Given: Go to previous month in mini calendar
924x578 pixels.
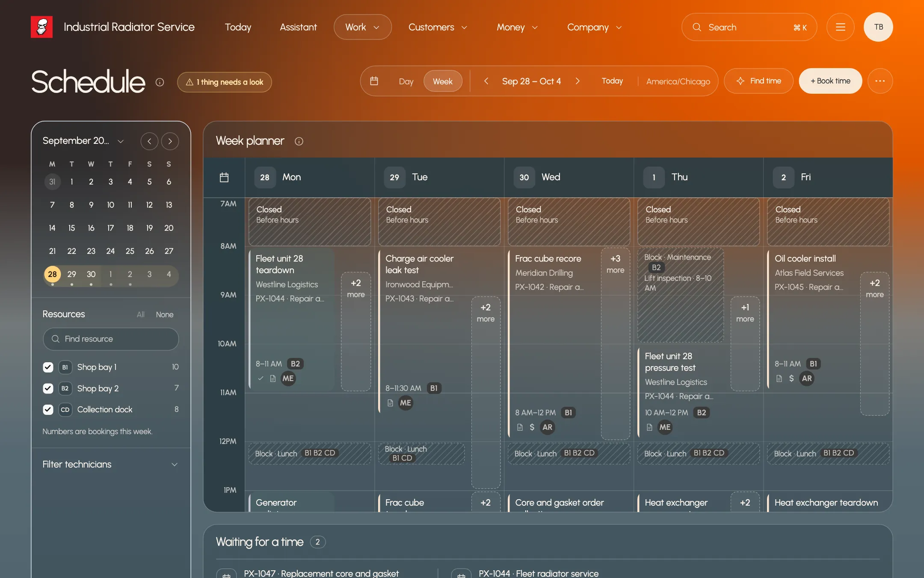Looking at the screenshot, I should click(149, 141).
